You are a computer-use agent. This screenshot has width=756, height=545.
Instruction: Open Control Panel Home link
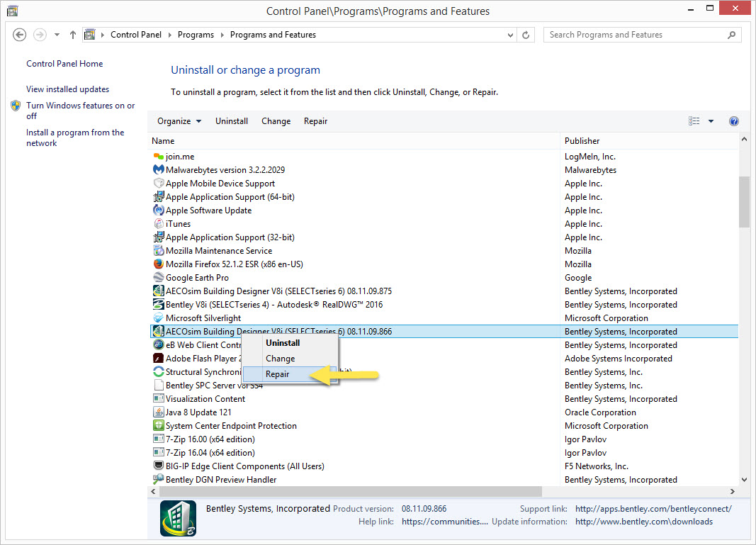click(x=64, y=64)
